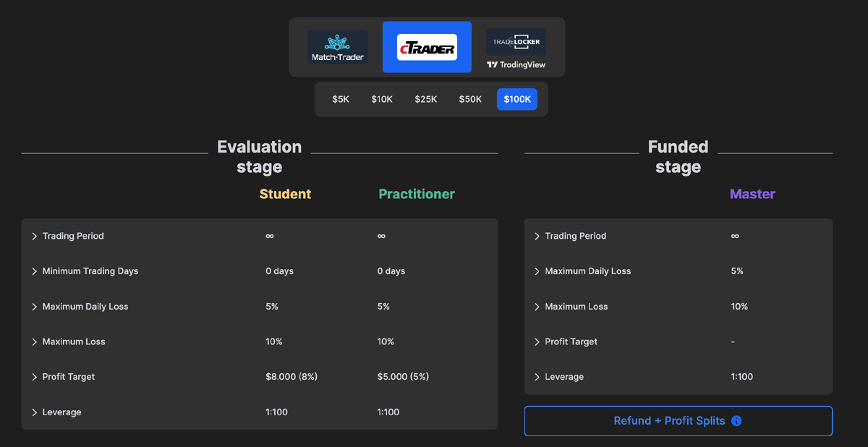Image resolution: width=868 pixels, height=447 pixels.
Task: Select the TradeLocker TradingView platform logo
Action: click(516, 48)
